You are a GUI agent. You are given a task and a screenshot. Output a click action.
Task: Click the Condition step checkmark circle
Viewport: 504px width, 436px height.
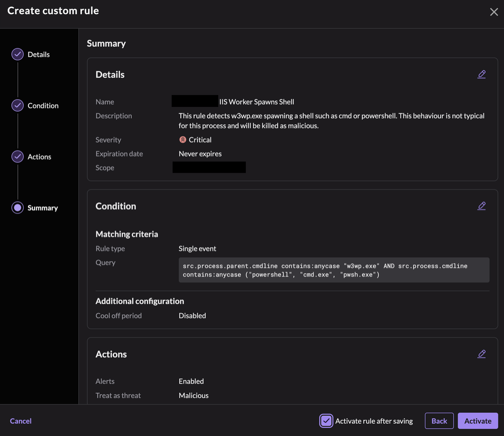pos(18,106)
